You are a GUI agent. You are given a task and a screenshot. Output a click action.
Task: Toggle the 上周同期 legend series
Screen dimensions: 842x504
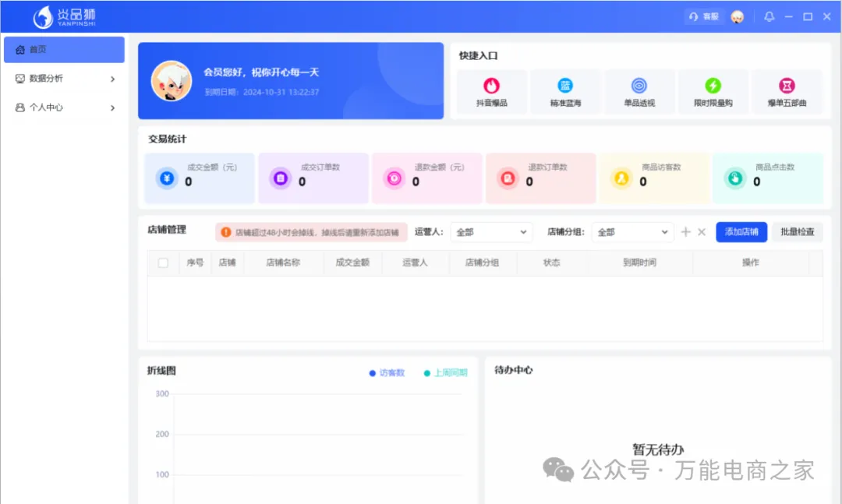(445, 373)
